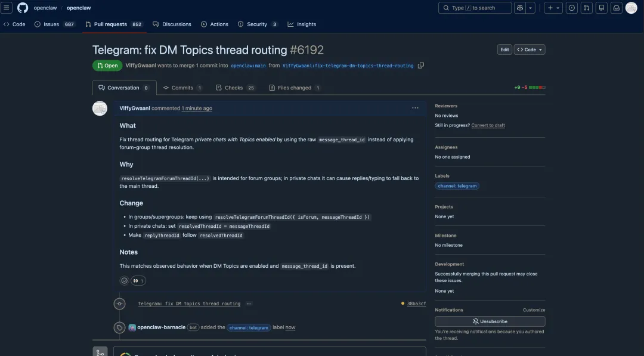Click the Customize notifications link

click(534, 310)
